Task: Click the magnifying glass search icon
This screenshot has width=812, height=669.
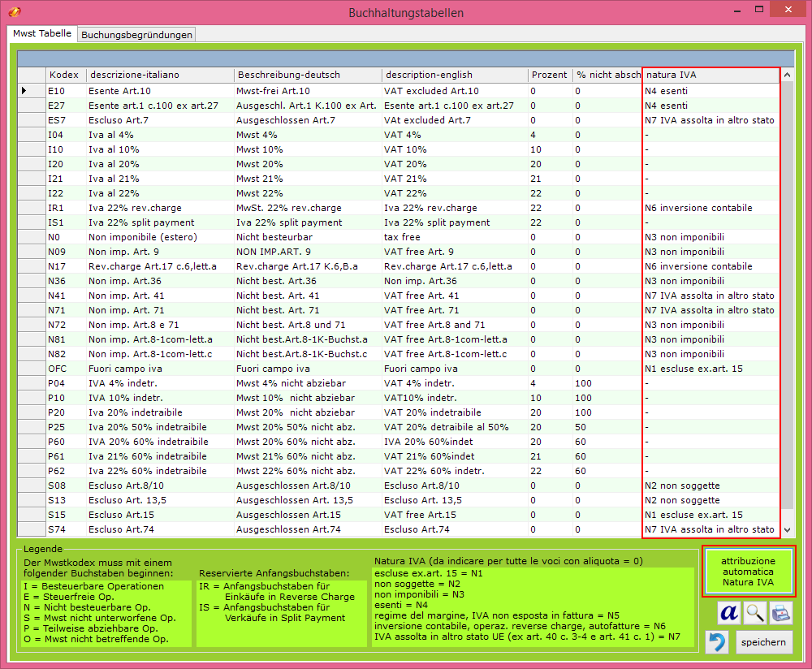Action: tap(755, 613)
